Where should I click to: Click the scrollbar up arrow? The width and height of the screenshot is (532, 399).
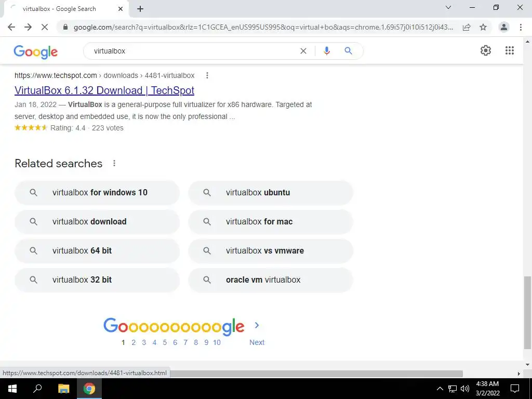pos(527,42)
